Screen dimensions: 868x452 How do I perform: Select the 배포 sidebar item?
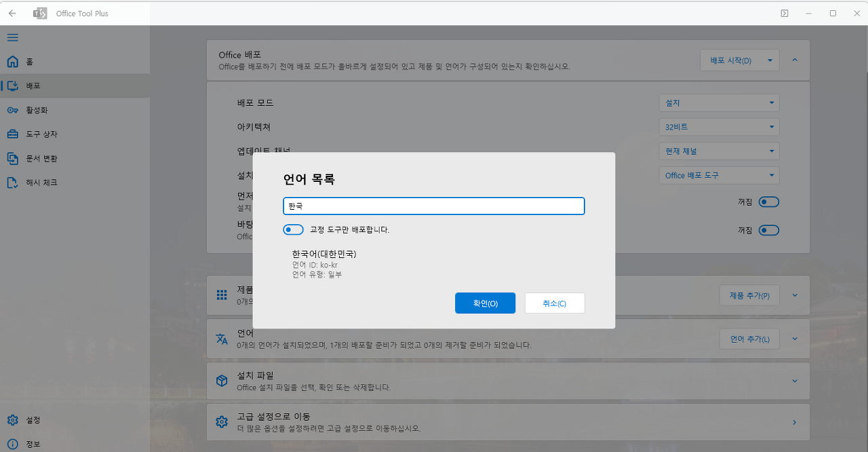(75, 86)
